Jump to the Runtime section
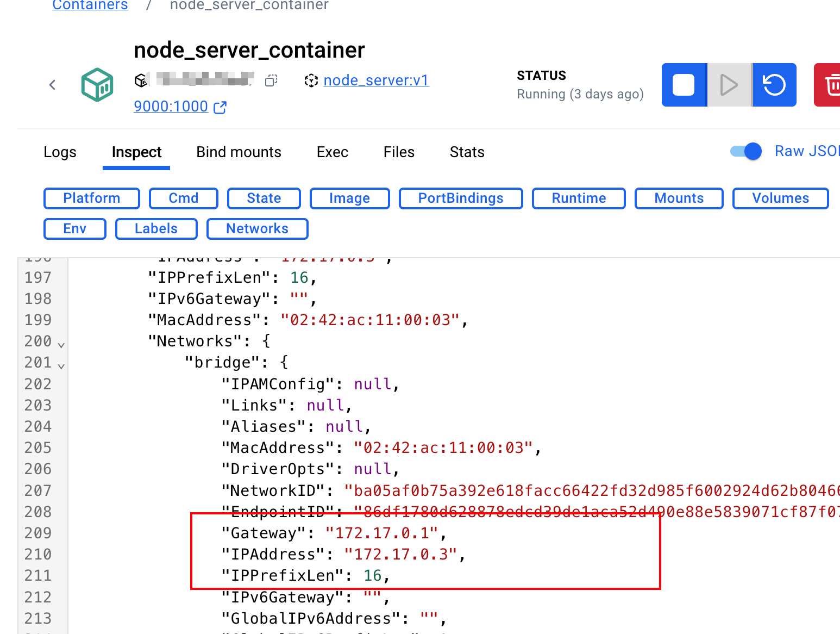The image size is (840, 634). (579, 198)
